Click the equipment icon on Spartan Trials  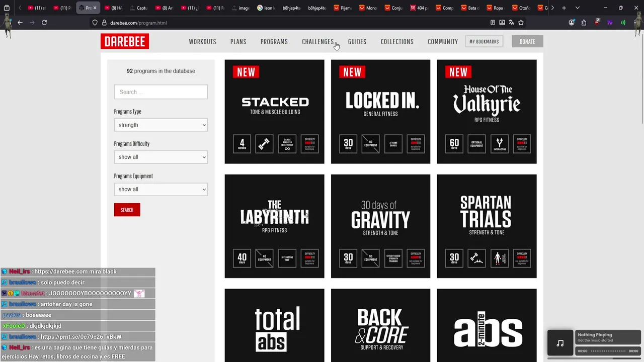point(476,258)
